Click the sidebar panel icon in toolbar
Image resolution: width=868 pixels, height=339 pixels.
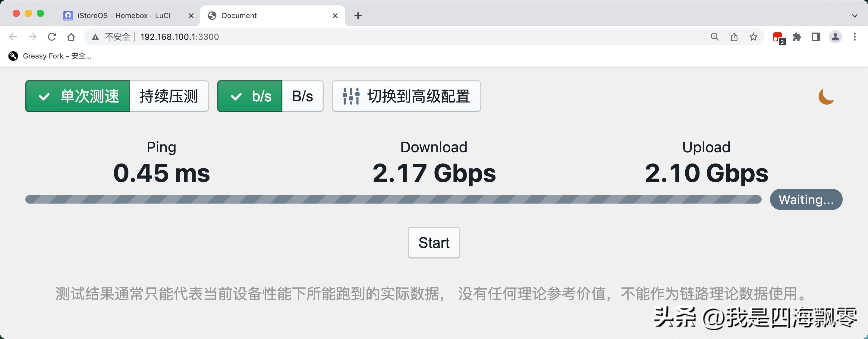[816, 36]
